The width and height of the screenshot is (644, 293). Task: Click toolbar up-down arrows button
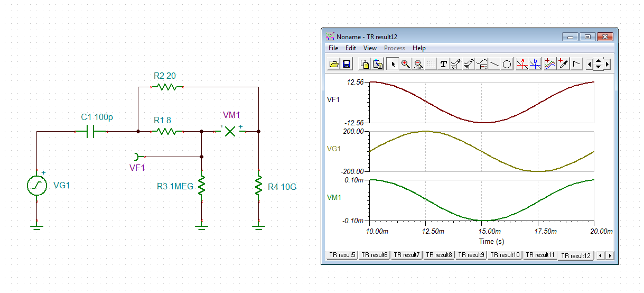[x=598, y=64]
